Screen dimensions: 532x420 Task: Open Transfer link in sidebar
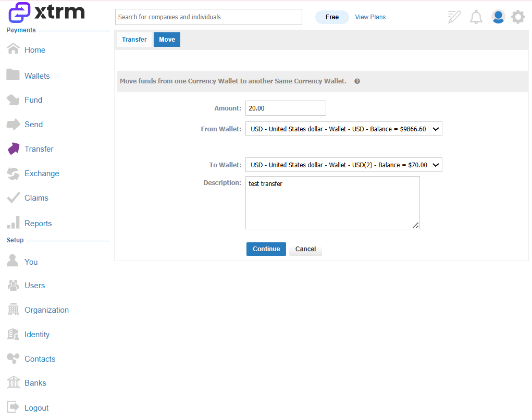click(39, 149)
